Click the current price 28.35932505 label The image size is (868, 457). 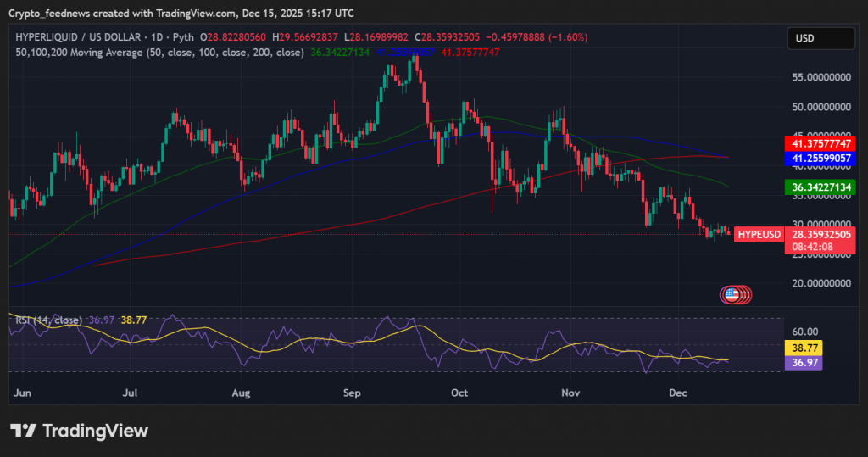[821, 234]
